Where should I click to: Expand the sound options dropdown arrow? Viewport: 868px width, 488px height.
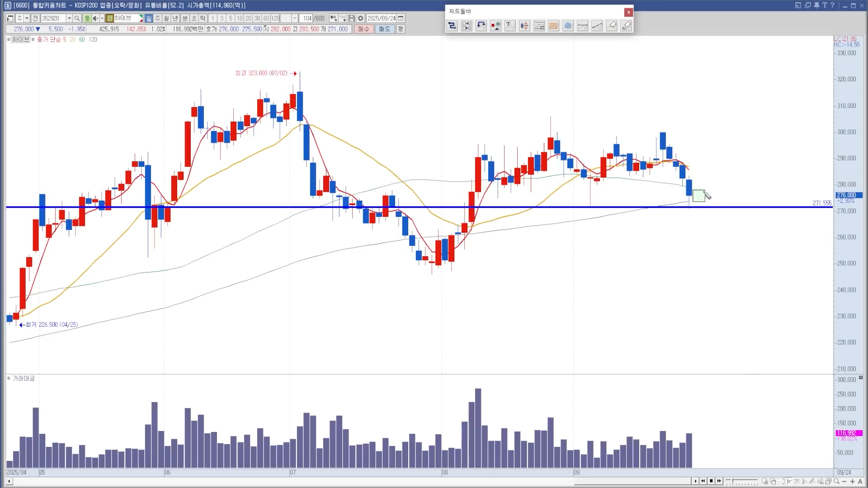click(x=102, y=19)
